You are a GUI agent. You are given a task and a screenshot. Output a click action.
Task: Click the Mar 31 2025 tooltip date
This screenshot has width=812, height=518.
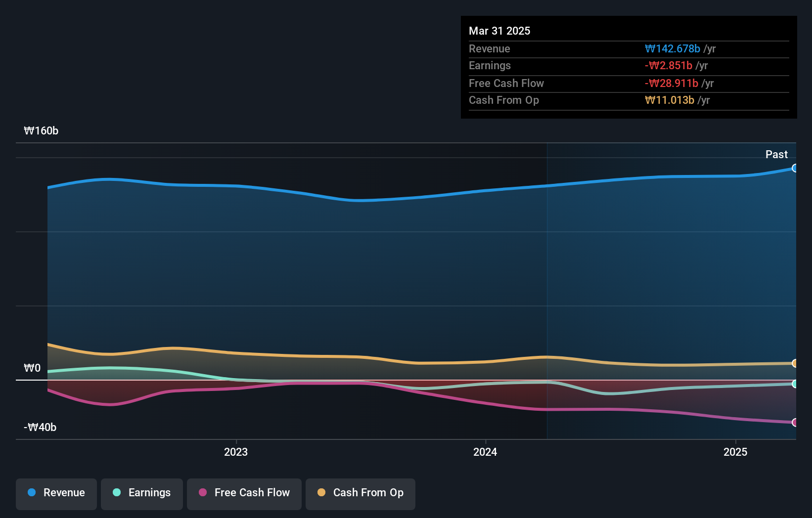pos(499,31)
